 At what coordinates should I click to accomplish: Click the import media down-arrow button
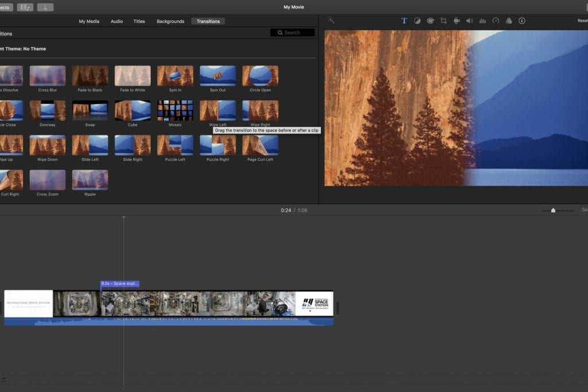click(45, 7)
